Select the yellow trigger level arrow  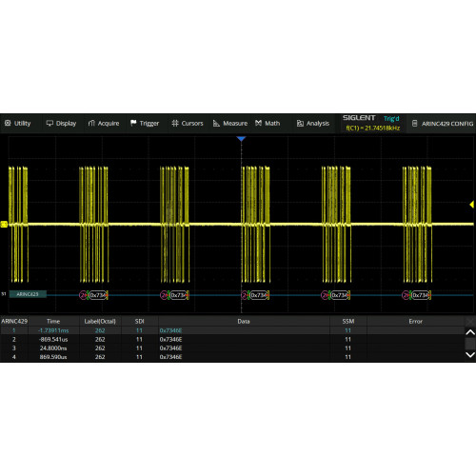point(471,205)
